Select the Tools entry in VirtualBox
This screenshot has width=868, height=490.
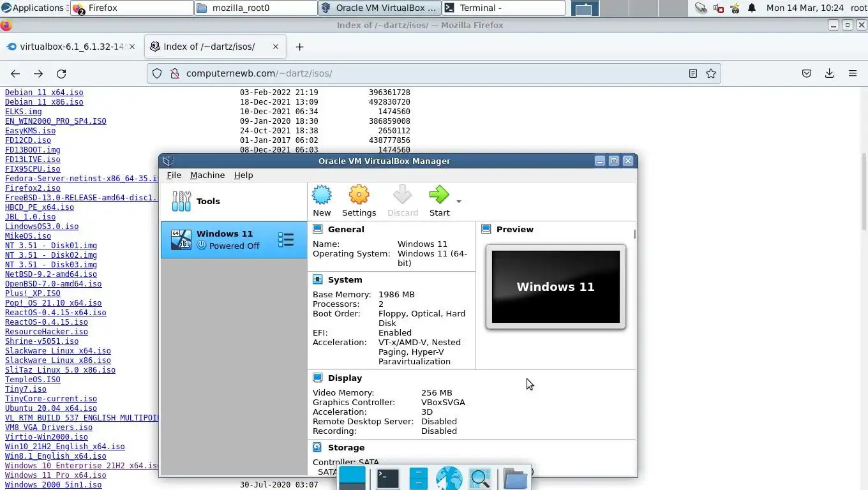(x=234, y=201)
